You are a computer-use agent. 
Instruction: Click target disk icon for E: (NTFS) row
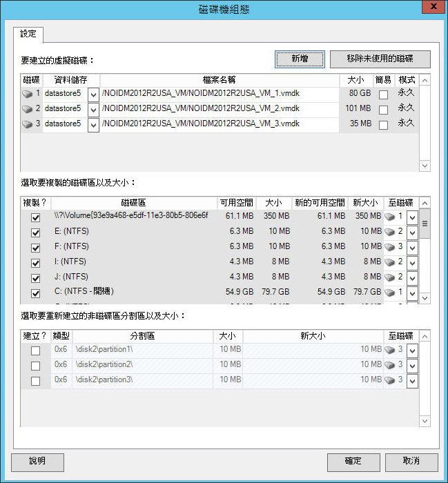coord(390,232)
